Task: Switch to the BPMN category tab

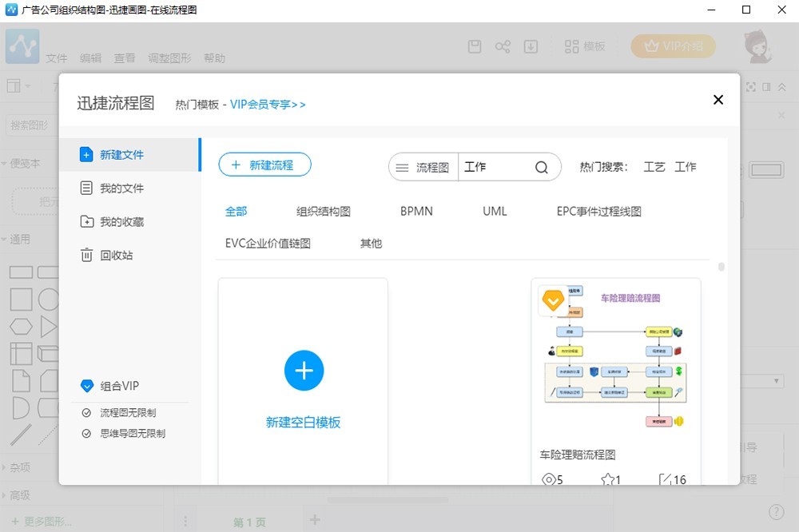Action: 416,212
